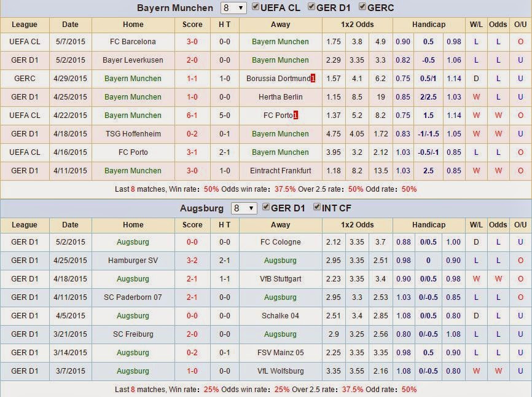Click SC Freiburg team name
Viewport: 532px width, 397px height.
click(133, 334)
